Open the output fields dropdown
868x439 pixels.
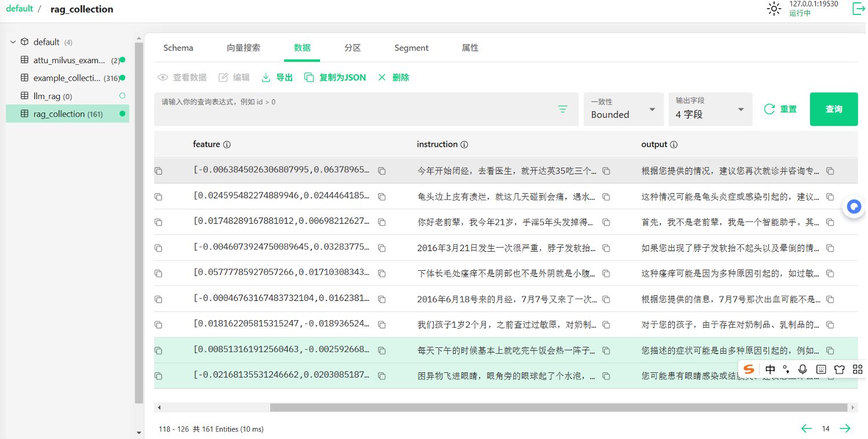tap(710, 109)
